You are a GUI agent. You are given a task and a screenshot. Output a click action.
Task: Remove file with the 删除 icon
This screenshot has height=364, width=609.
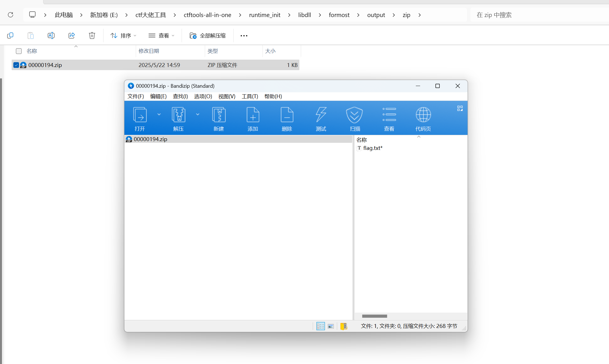pos(287,119)
